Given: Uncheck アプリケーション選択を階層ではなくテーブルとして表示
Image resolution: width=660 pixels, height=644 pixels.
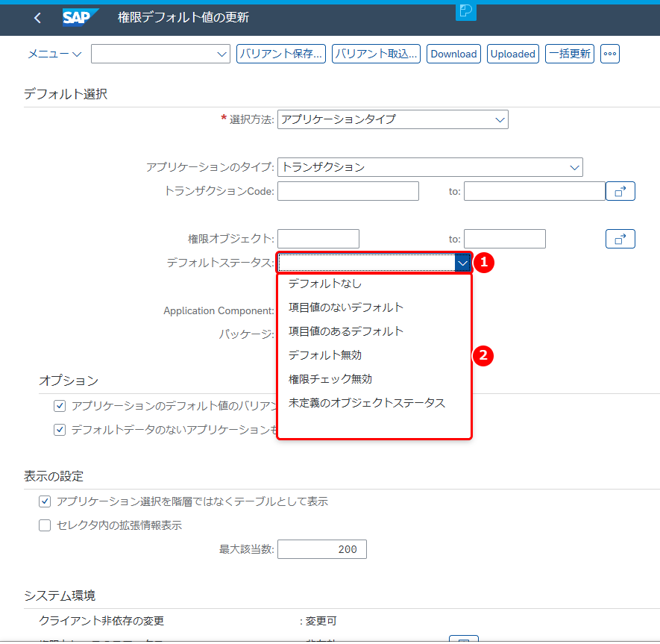Looking at the screenshot, I should point(45,501).
